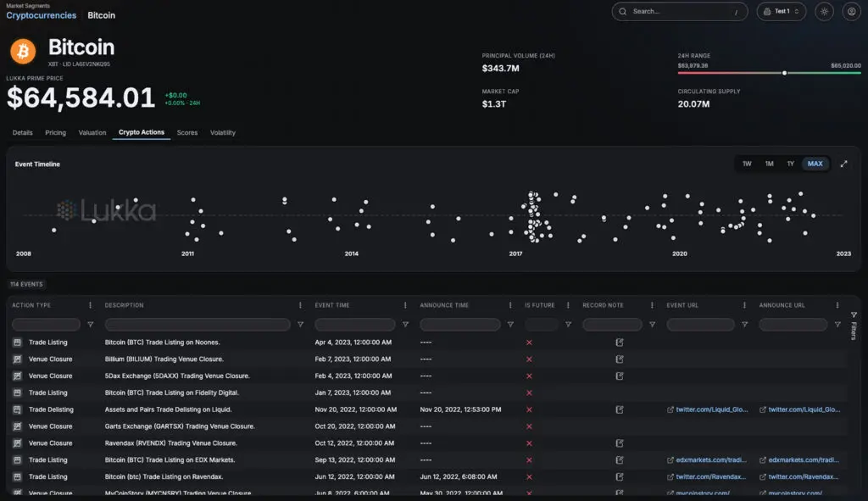Select the 1W timeline range
The width and height of the screenshot is (868, 501).
pyautogui.click(x=747, y=164)
